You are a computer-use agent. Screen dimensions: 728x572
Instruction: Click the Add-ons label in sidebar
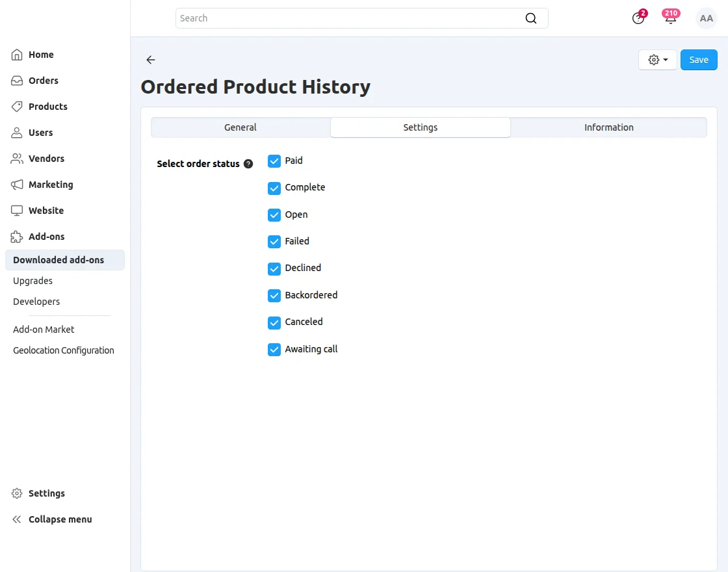(x=46, y=237)
